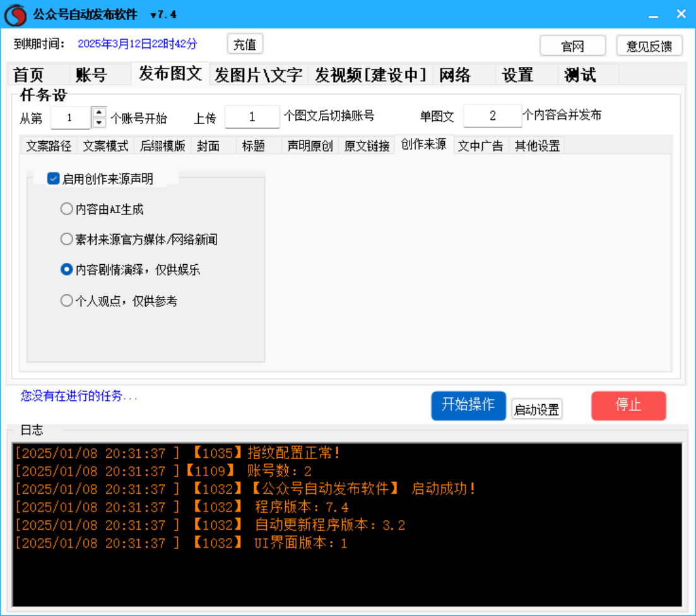Click the 充值 recharge button
The width and height of the screenshot is (696, 616).
245,44
